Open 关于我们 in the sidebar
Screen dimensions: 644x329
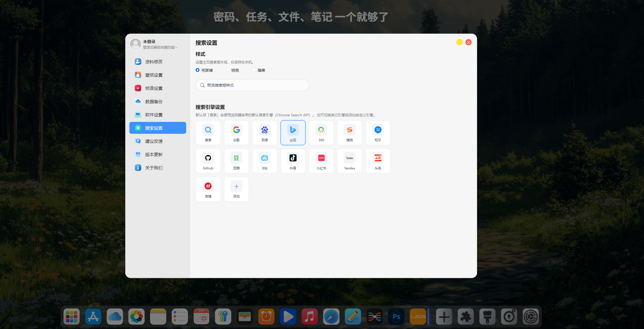[158, 168]
